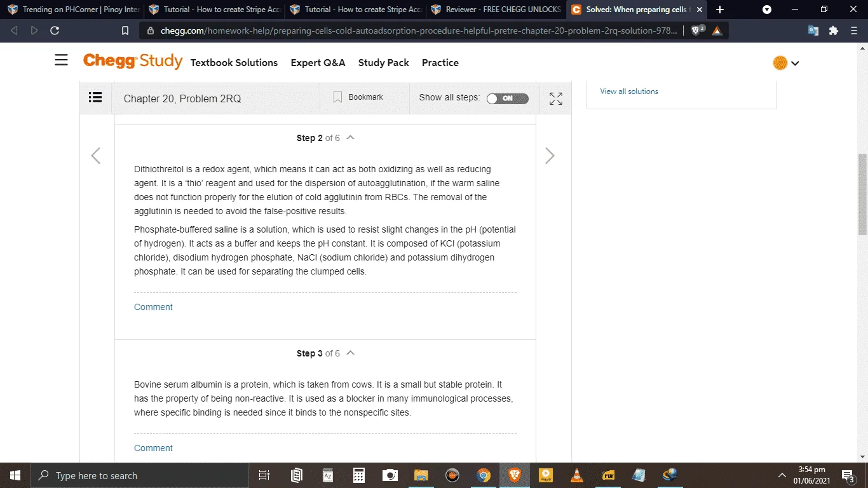Open Brave Rewards triangle icon
The height and width of the screenshot is (488, 868).
717,30
